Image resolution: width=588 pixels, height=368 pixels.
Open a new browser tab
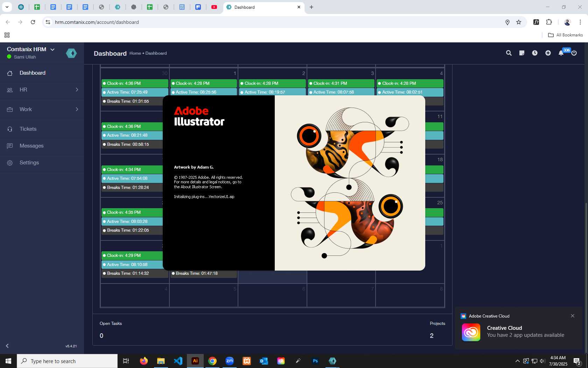click(x=311, y=7)
